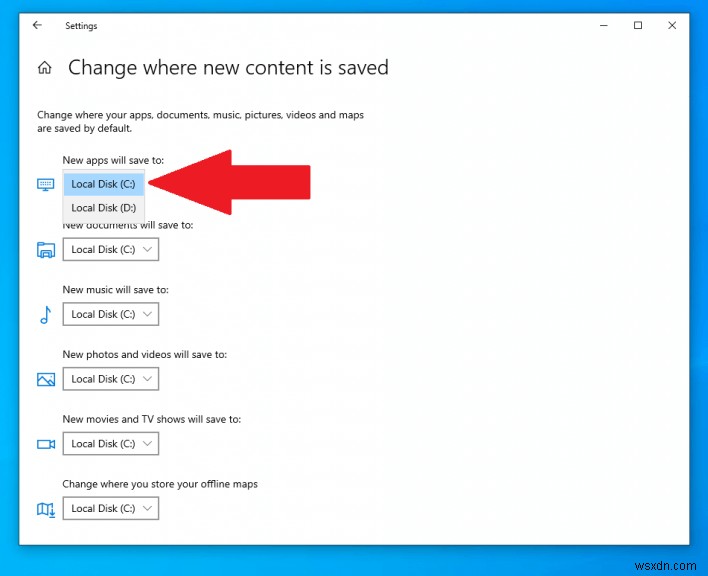Click 'Change where you store your offline maps'

tap(160, 484)
